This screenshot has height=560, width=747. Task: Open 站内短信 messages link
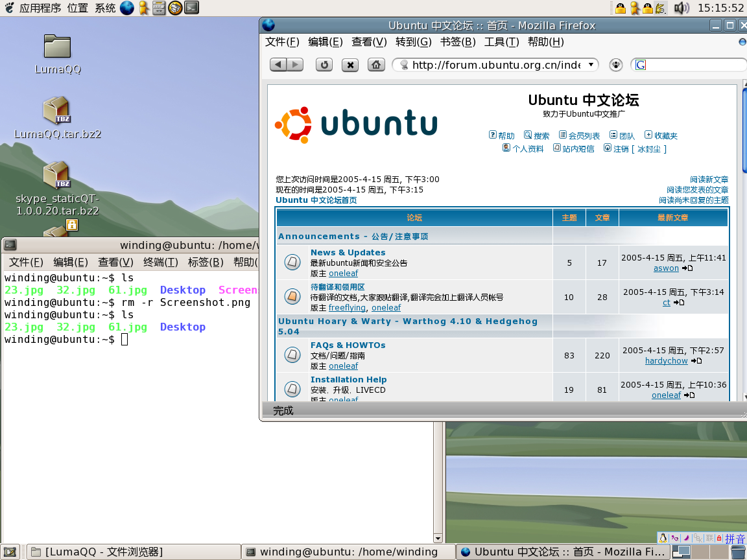pyautogui.click(x=574, y=148)
